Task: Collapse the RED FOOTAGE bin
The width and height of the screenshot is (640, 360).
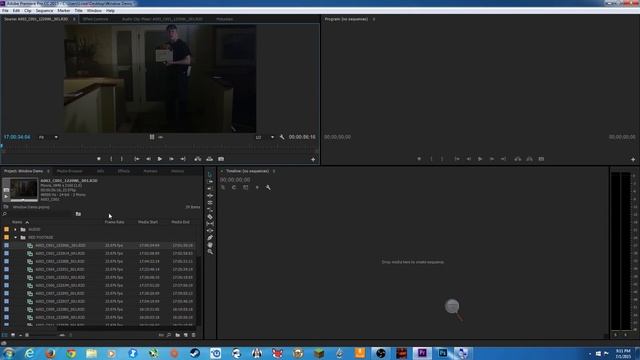Action: pyautogui.click(x=16, y=238)
